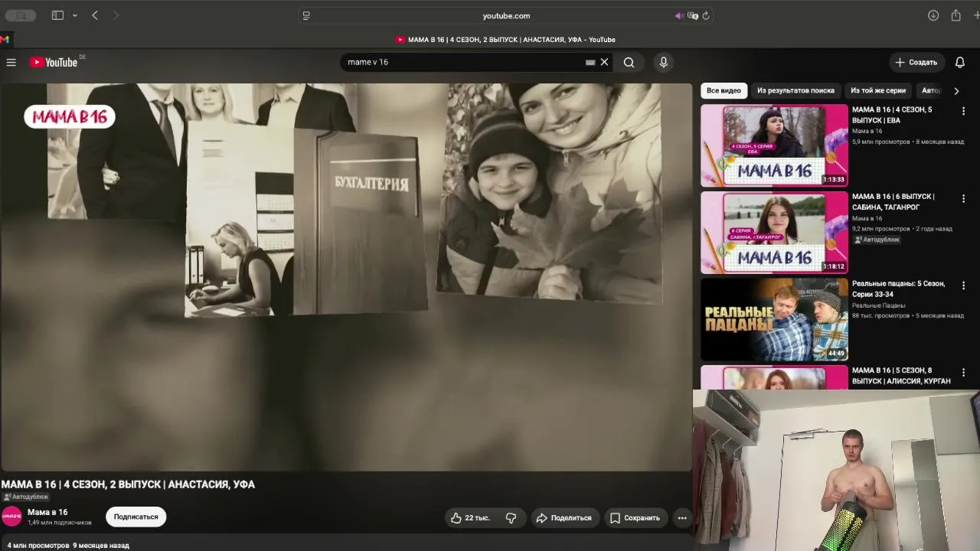Click the video player frame
Viewport: 980px width, 551px height.
point(346,277)
